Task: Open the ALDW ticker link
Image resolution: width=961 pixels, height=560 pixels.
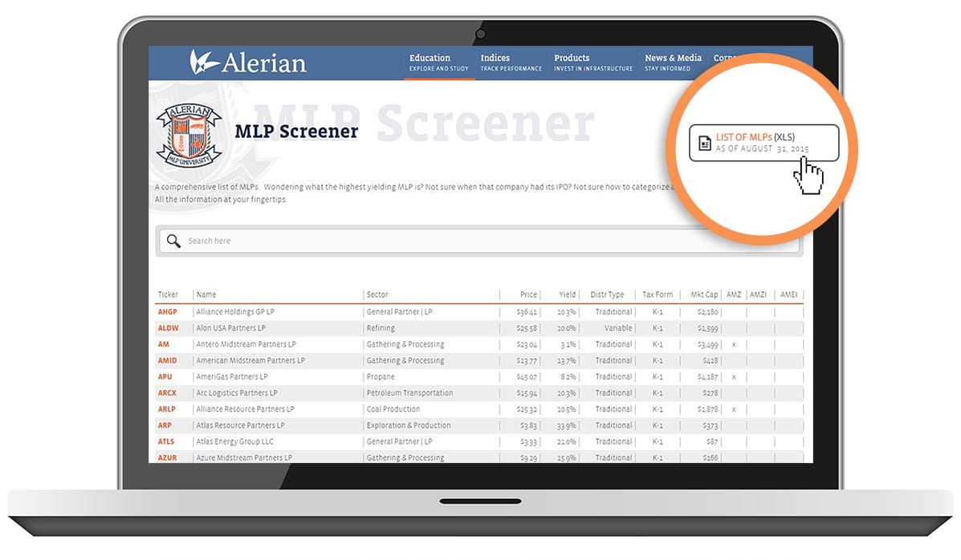Action: point(169,328)
